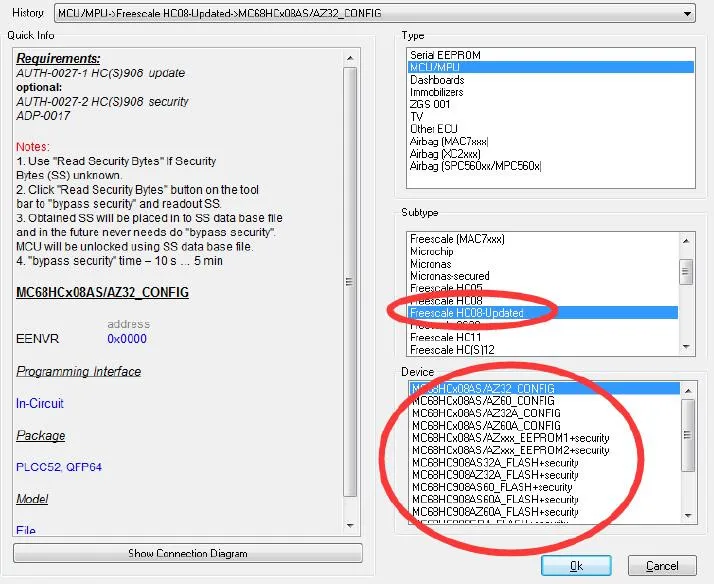714x584 pixels.
Task: Click Quick Info scroll down arrow
Action: pyautogui.click(x=350, y=526)
